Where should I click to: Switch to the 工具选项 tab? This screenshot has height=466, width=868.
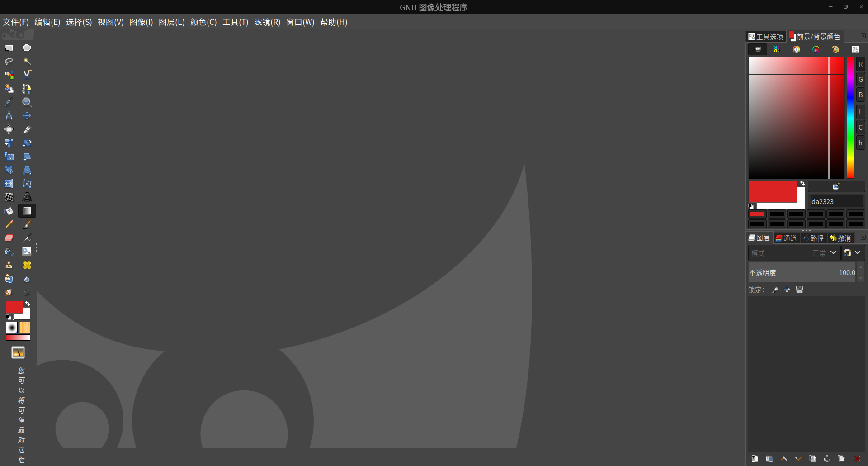coord(766,37)
